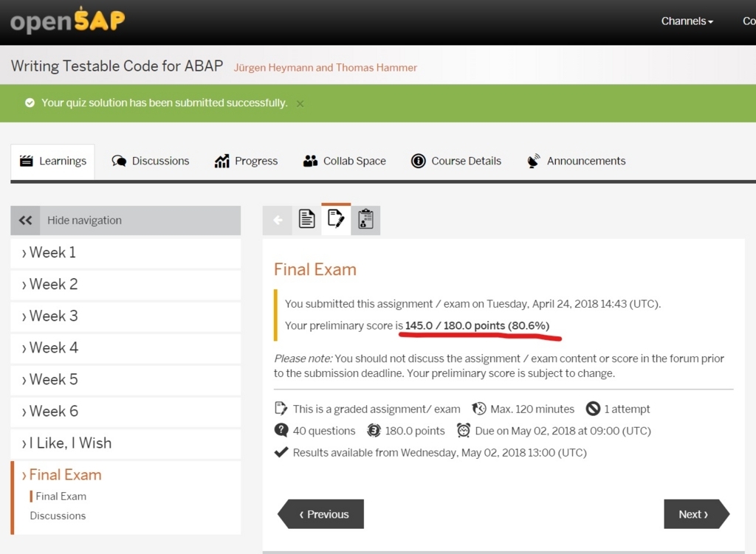
Task: Open the Announcements tab
Action: click(x=577, y=161)
